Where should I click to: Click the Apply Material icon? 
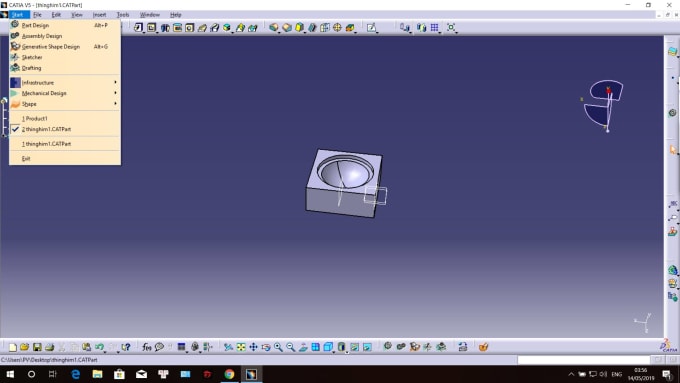pyautogui.click(x=483, y=347)
